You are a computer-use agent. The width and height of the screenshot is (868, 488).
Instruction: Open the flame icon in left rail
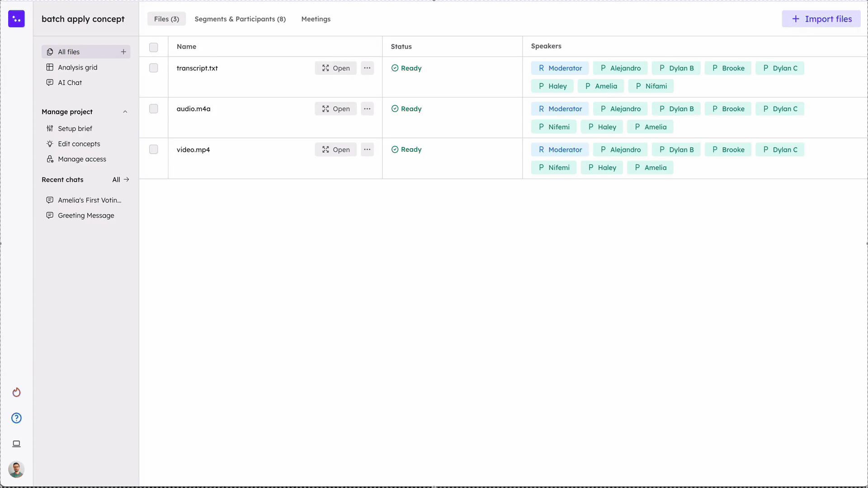coord(16,392)
